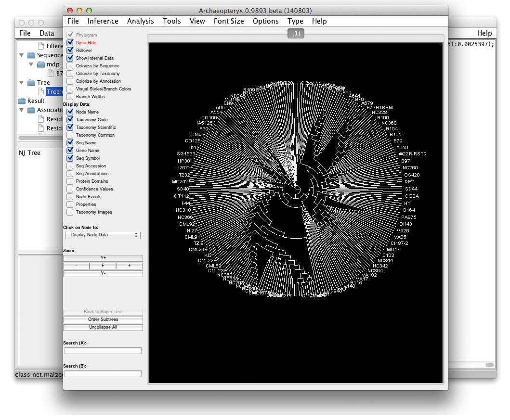Screen dimensions: 510x420
Task: Open File menu in background window
Action: point(25,33)
